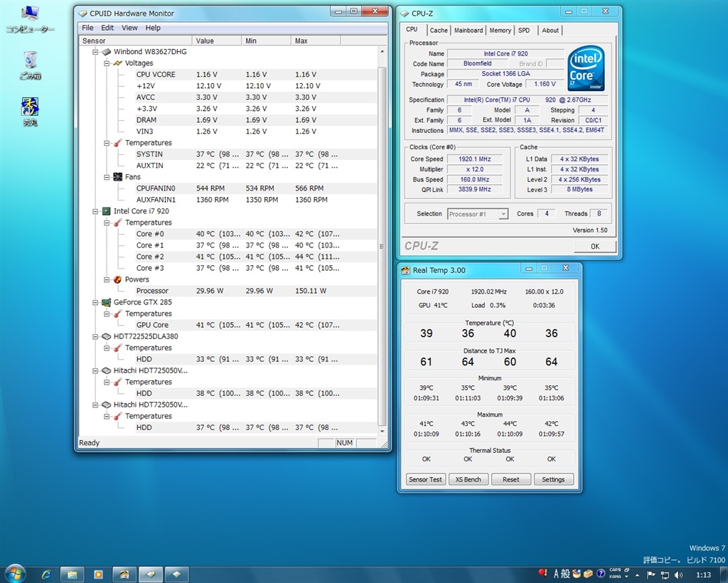Open the Processor #1 selection dropdown
Viewport: 728px width, 583px height.
[503, 214]
